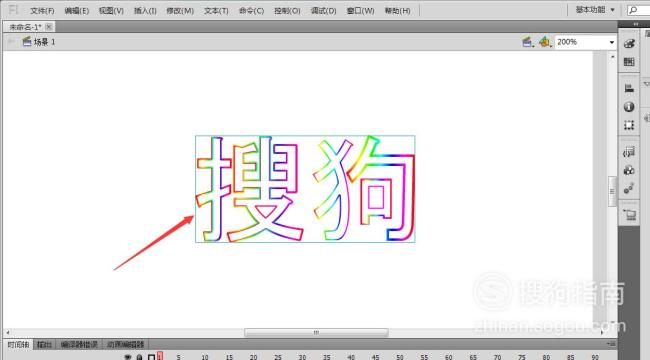Screen dimensions: 650x360
Task: Open the Components panel icon
Action: pos(629,170)
